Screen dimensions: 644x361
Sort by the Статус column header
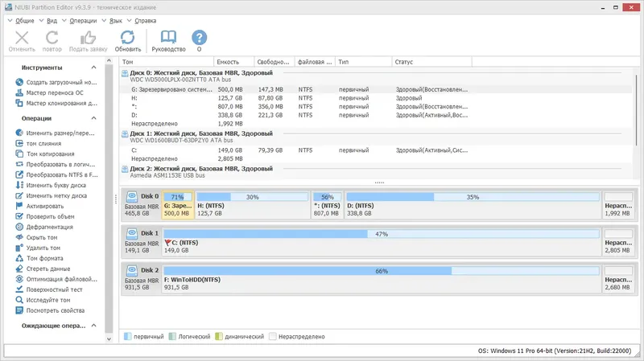pos(431,62)
